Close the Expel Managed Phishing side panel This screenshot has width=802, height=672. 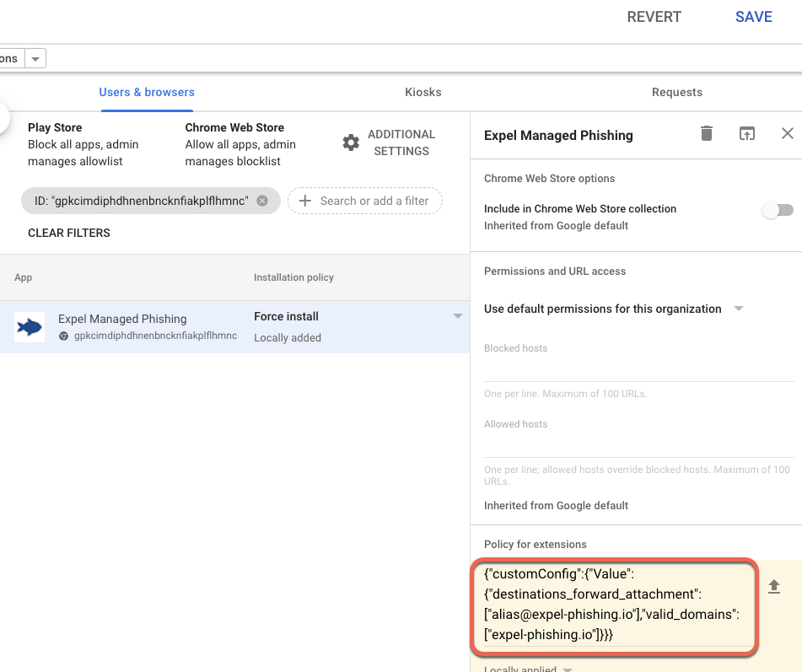click(x=787, y=133)
